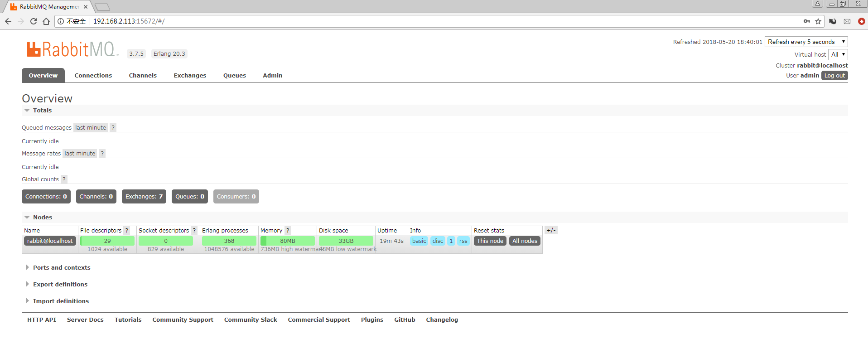Screen dimensions: 868x363
Task: Open help for Global counts
Action: coord(64,179)
